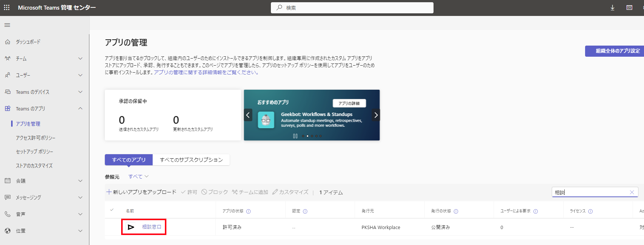Collapse the Teams のアプリ section
This screenshot has width=644, height=245.
80,109
